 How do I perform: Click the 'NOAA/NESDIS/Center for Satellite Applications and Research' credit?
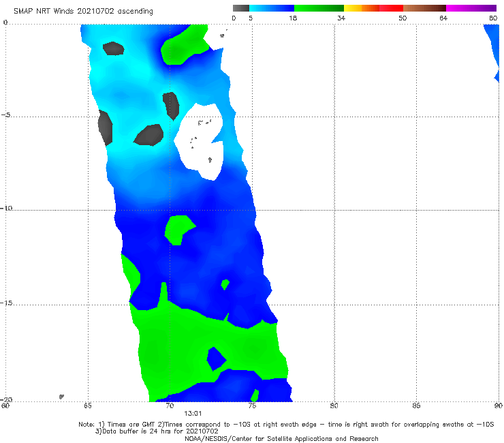click(x=281, y=438)
